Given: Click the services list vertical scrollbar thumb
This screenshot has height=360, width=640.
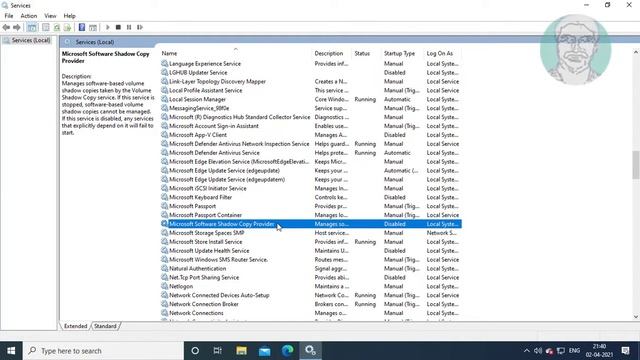Looking at the screenshot, I should tap(636, 165).
